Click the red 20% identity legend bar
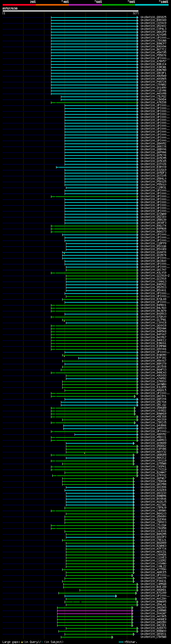Viewport: 171px width, 644px height. tap(19, 5)
